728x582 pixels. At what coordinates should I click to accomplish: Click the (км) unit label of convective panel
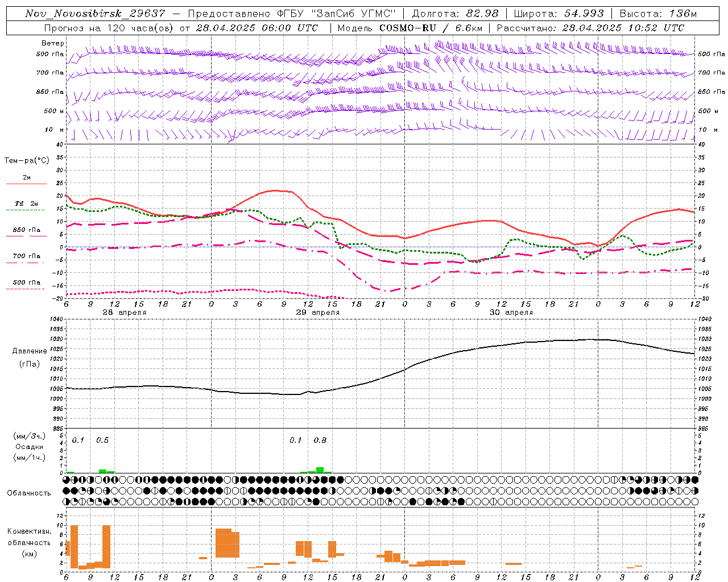click(x=30, y=554)
